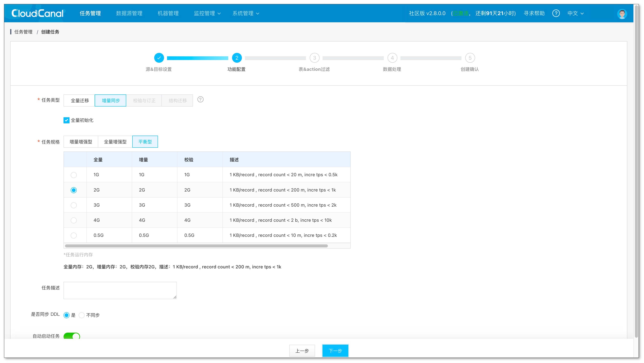This screenshot has height=363, width=644.
Task: Expand the 监控管理 dropdown menu
Action: point(207,13)
